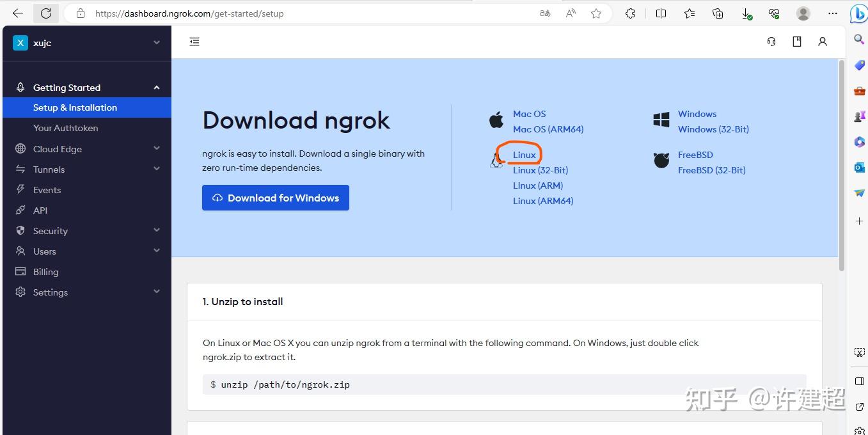The image size is (868, 435).
Task: Click Download for Windows button
Action: point(276,198)
